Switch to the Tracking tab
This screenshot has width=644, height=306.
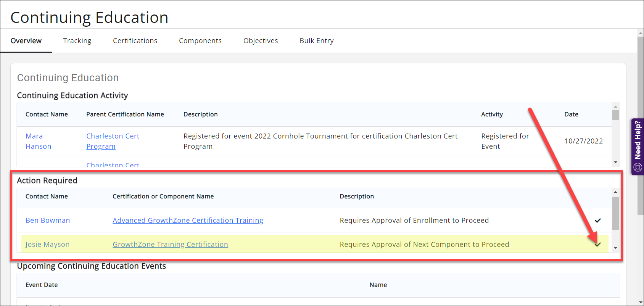77,41
